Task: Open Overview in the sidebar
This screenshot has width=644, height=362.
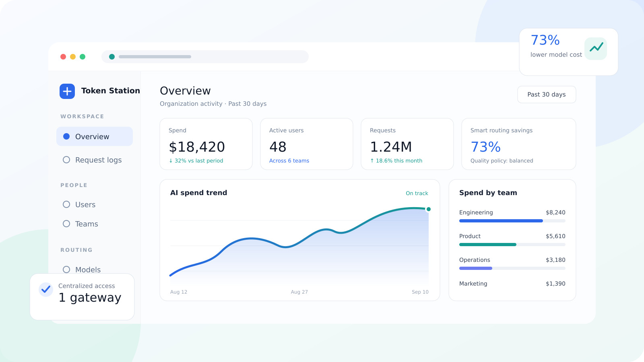Action: 95,136
